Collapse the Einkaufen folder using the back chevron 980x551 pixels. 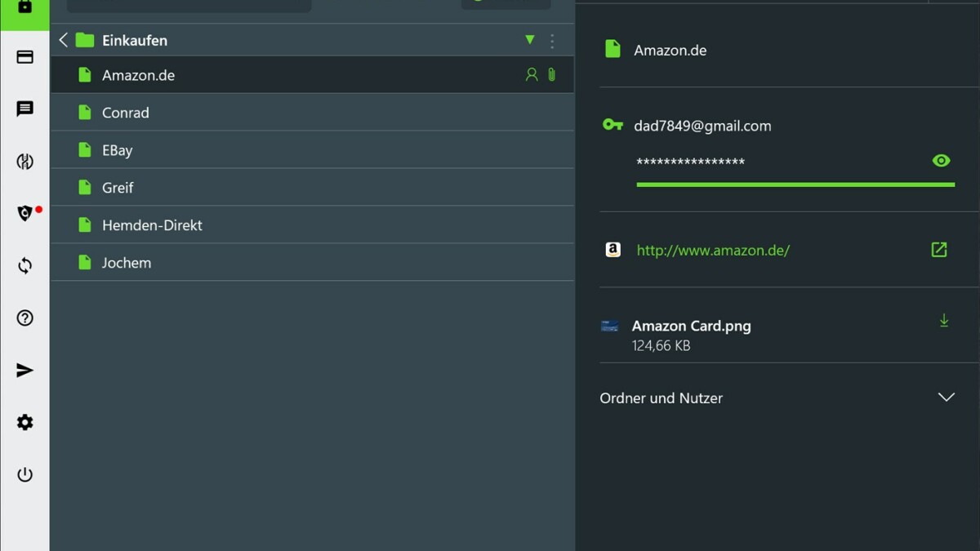point(63,39)
